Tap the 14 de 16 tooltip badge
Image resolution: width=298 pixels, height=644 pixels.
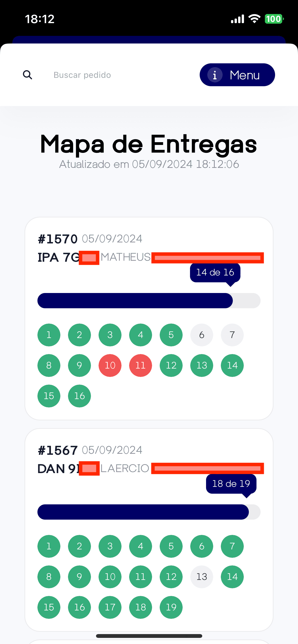[x=215, y=272]
